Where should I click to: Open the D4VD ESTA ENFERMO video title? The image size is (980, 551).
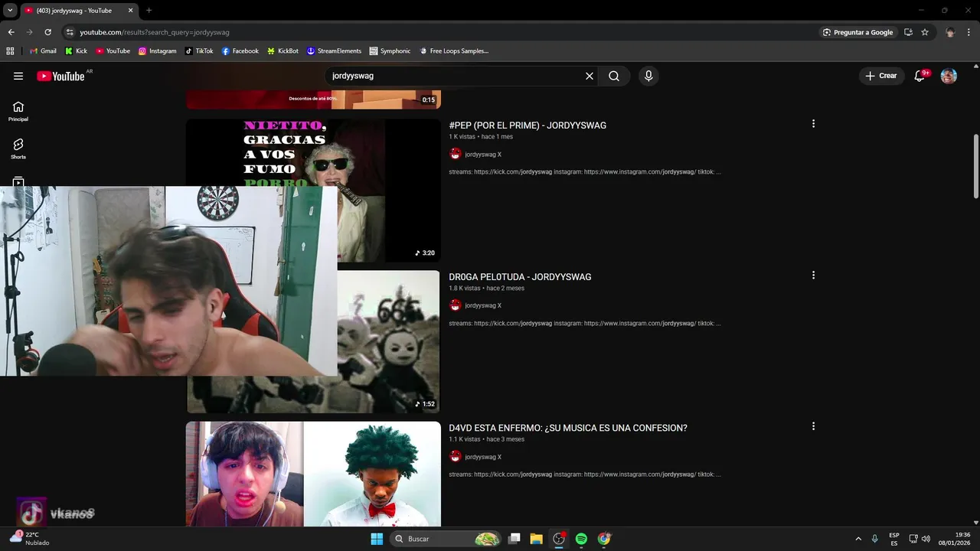click(x=568, y=428)
